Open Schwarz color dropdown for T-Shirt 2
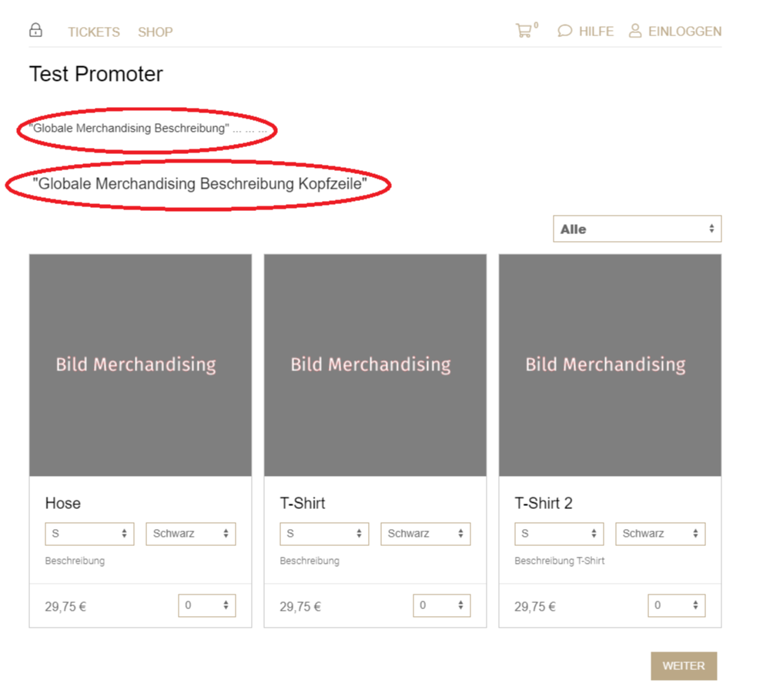 pyautogui.click(x=660, y=534)
